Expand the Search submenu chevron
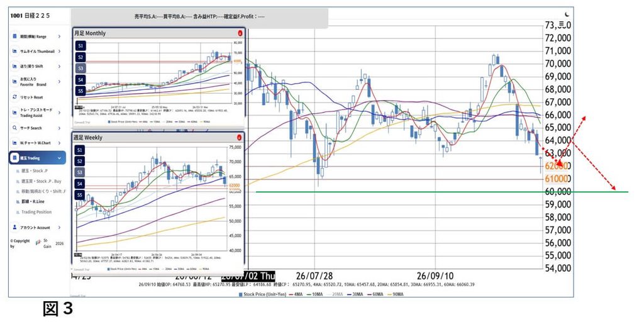The width and height of the screenshot is (644, 322). click(x=59, y=128)
